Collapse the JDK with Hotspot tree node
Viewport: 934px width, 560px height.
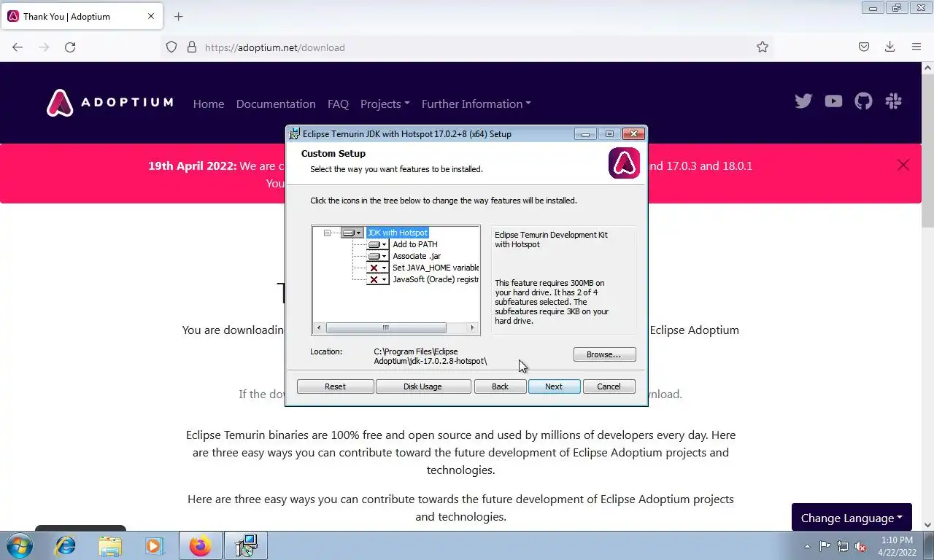327,233
